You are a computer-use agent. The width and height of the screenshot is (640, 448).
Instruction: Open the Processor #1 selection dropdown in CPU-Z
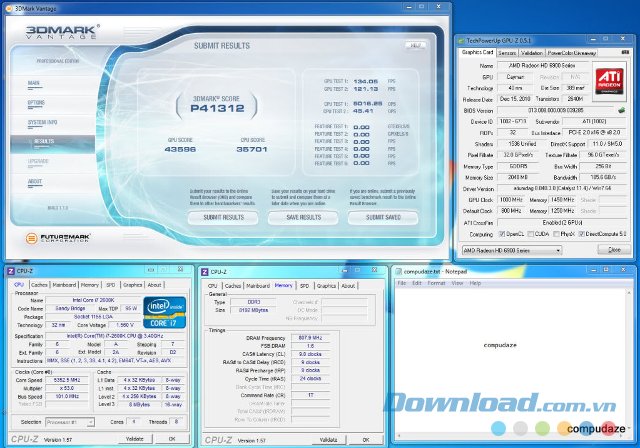(70, 422)
